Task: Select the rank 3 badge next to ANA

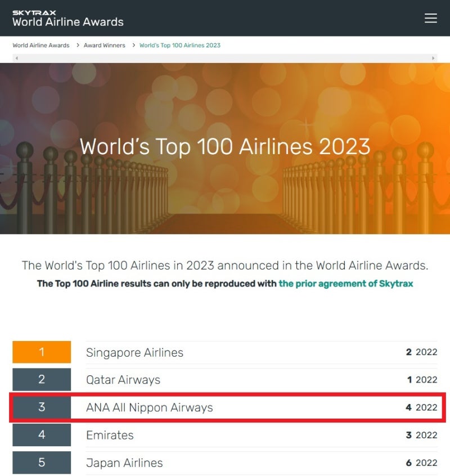Action: click(41, 407)
